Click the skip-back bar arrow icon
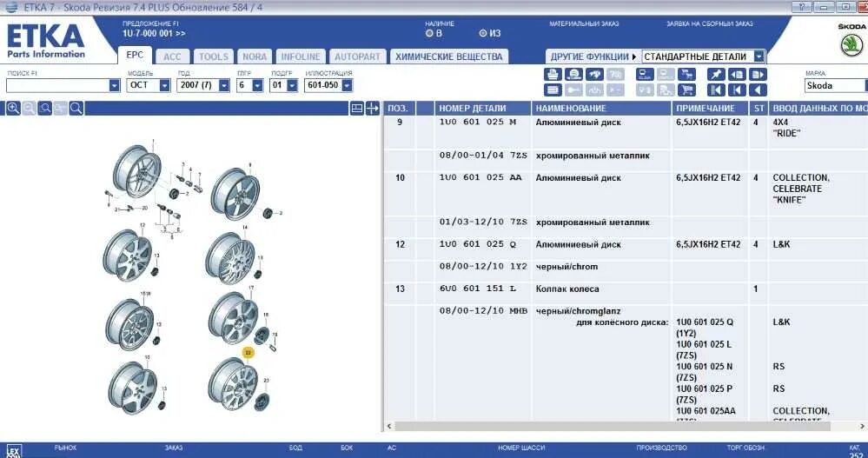 coord(737,90)
